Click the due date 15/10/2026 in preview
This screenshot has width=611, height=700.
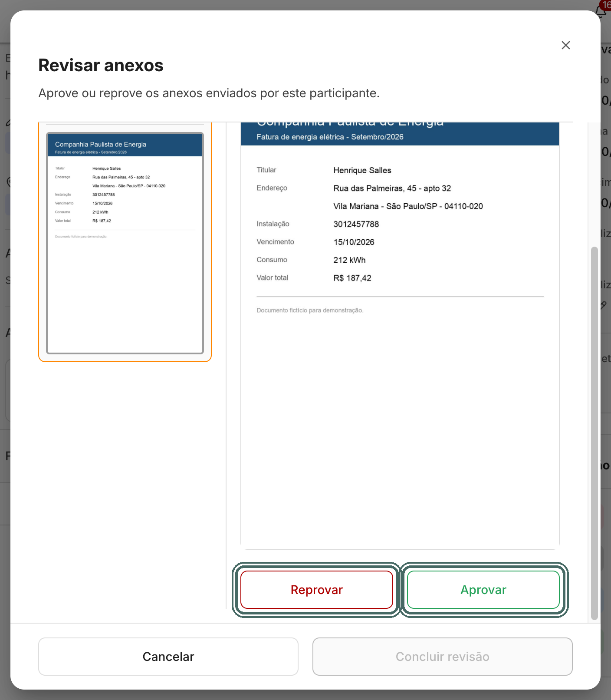pos(354,242)
